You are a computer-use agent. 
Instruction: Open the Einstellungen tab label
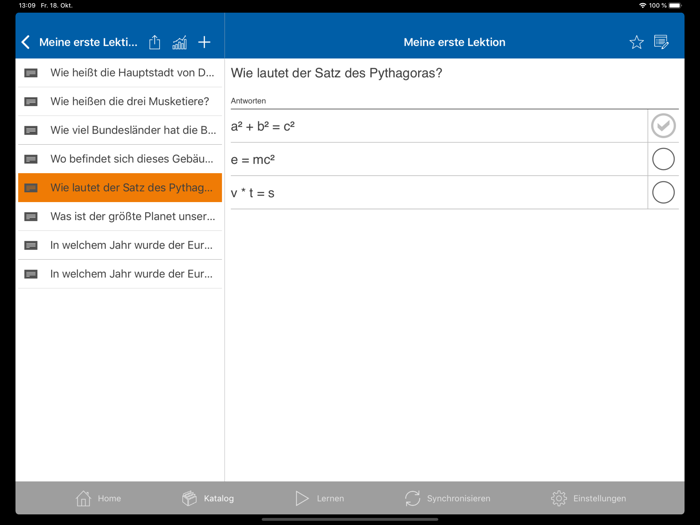(600, 498)
